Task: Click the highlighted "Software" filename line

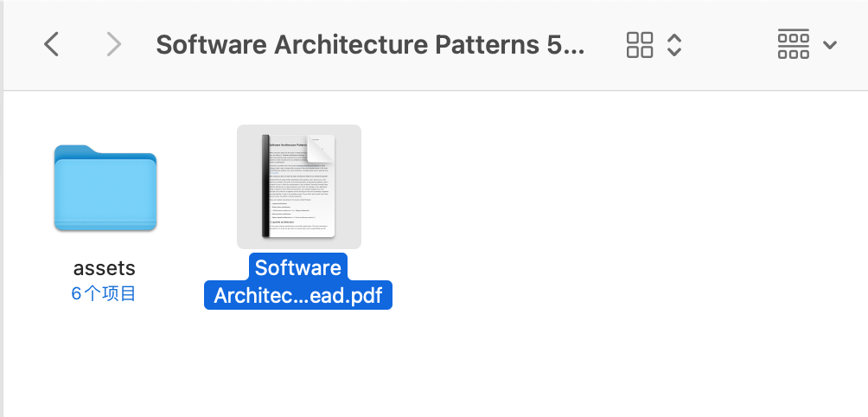Action: (x=298, y=267)
